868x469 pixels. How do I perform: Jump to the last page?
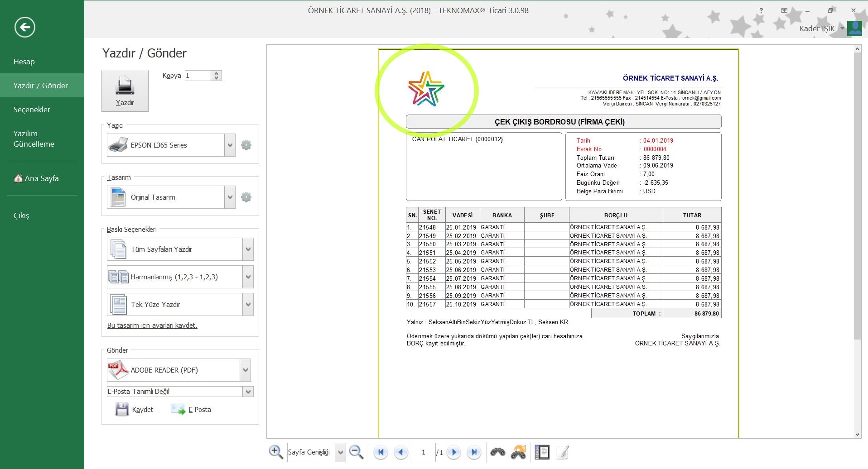click(x=474, y=452)
